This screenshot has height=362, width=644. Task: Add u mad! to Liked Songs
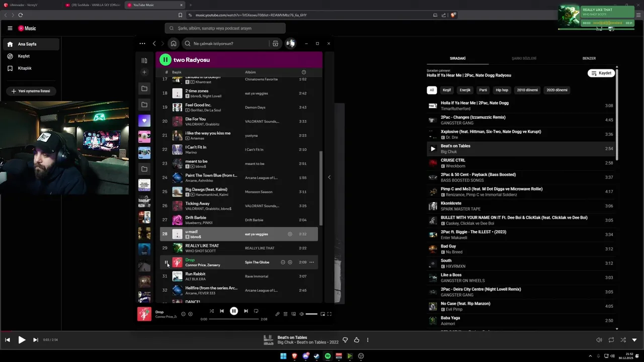[290, 234]
